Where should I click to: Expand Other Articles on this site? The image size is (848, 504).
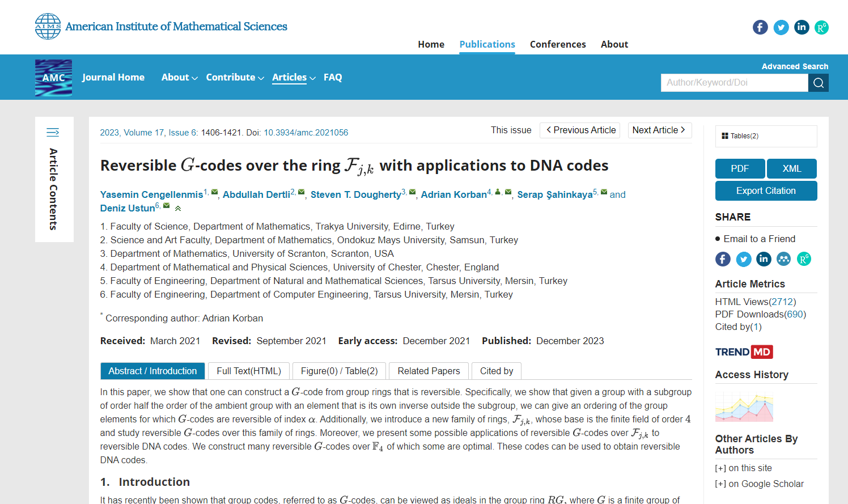743,468
